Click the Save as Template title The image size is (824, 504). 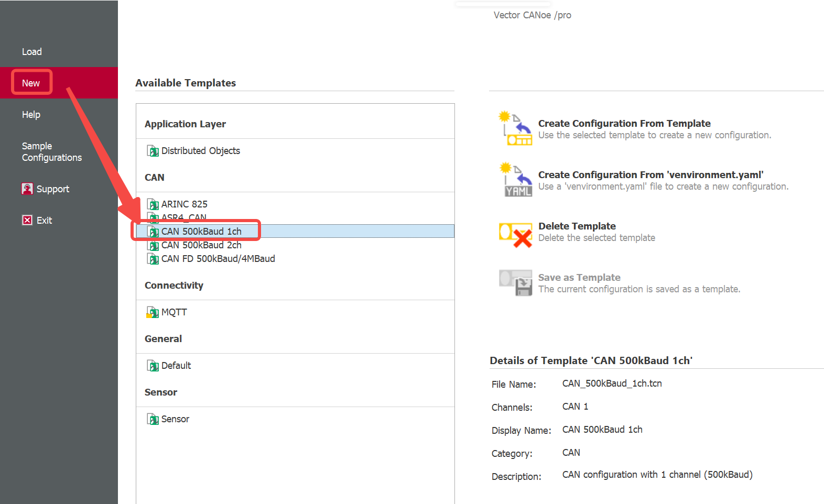click(579, 278)
